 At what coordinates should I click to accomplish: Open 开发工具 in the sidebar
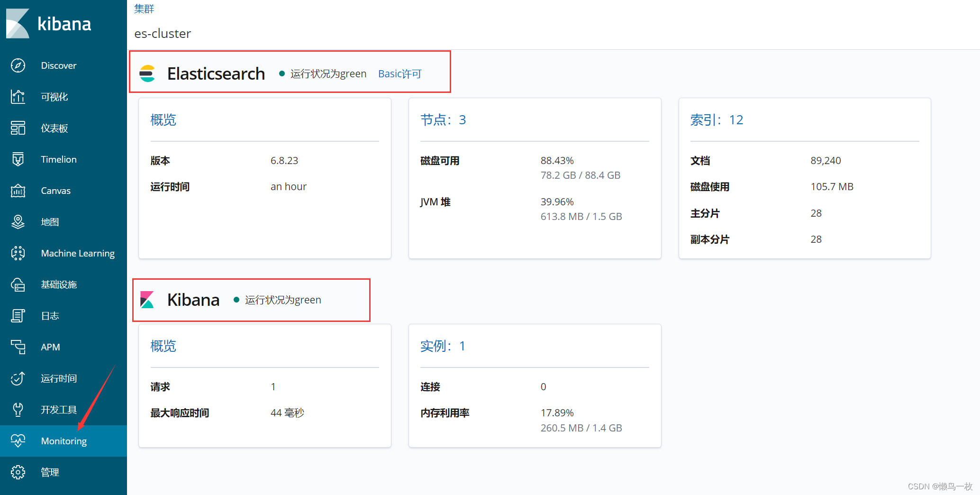[64, 410]
